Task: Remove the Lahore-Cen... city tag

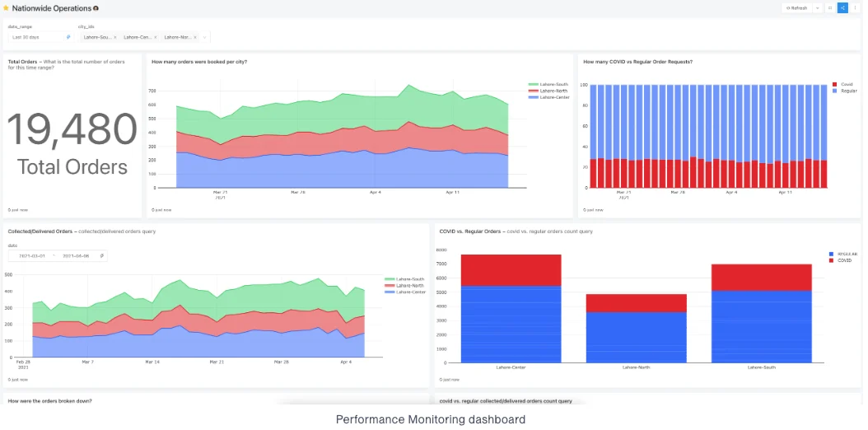Action: [155, 37]
